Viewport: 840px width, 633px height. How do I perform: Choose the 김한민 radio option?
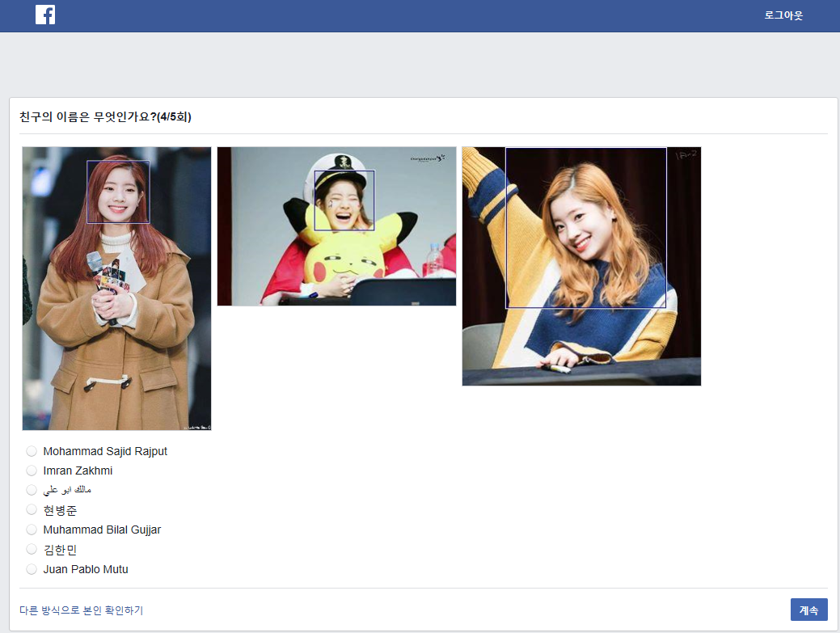coord(32,549)
